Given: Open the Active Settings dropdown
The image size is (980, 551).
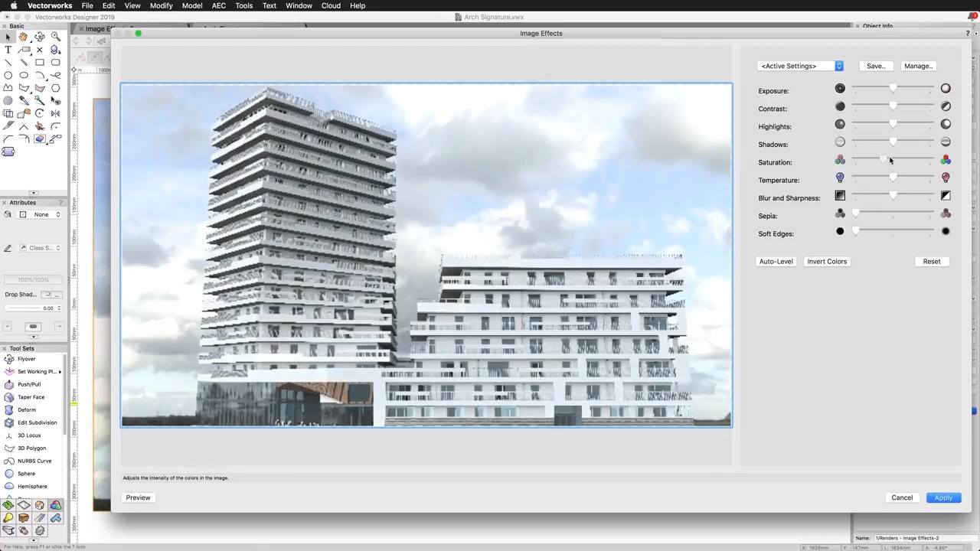Looking at the screenshot, I should click(x=800, y=66).
